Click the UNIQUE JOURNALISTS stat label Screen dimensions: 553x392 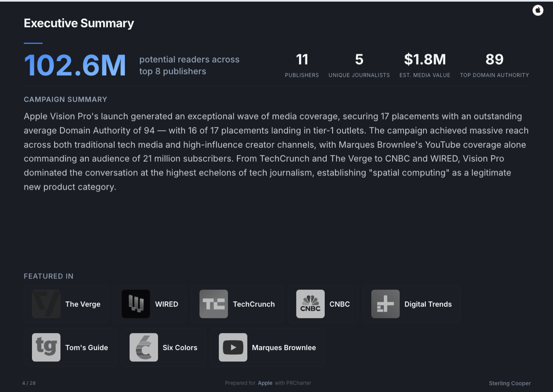359,75
